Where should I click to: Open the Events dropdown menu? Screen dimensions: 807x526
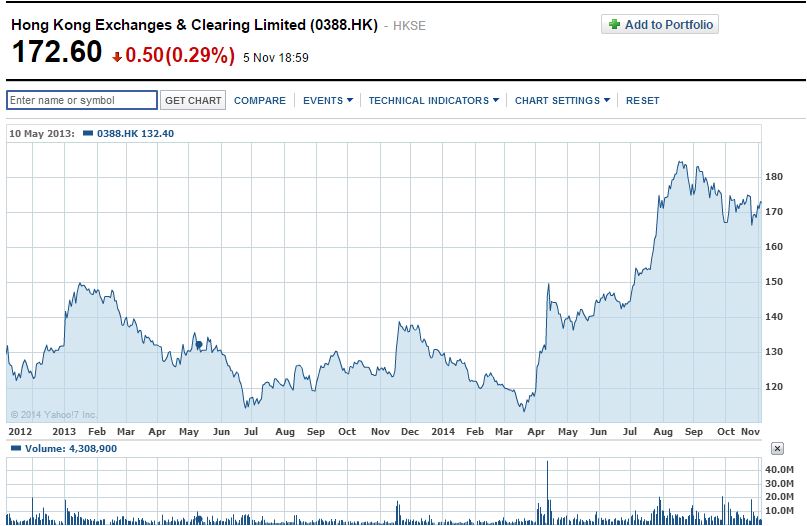click(328, 100)
